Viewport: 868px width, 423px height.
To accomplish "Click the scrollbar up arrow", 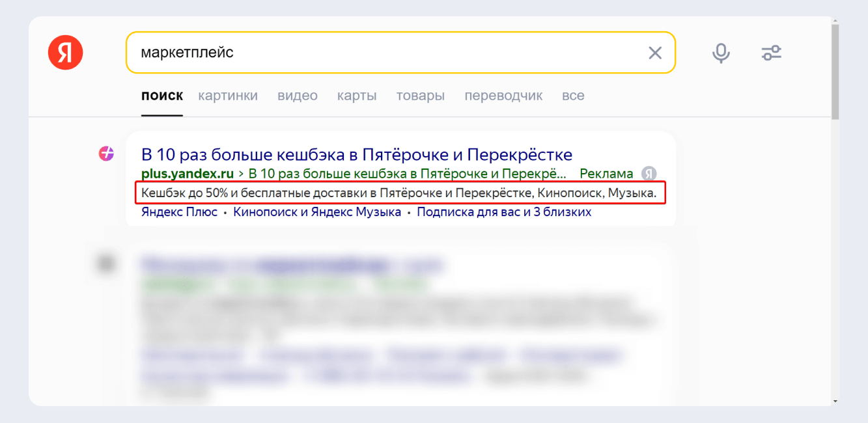I will point(835,21).
